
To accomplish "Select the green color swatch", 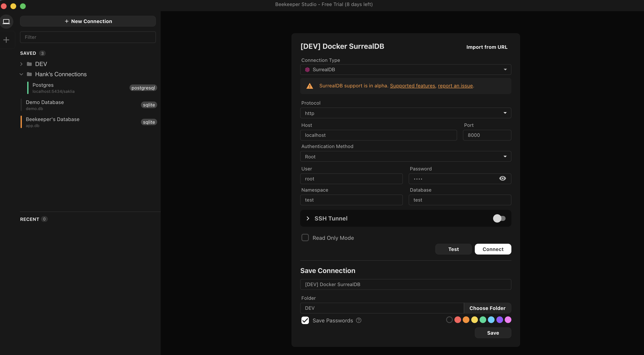I will [x=483, y=320].
